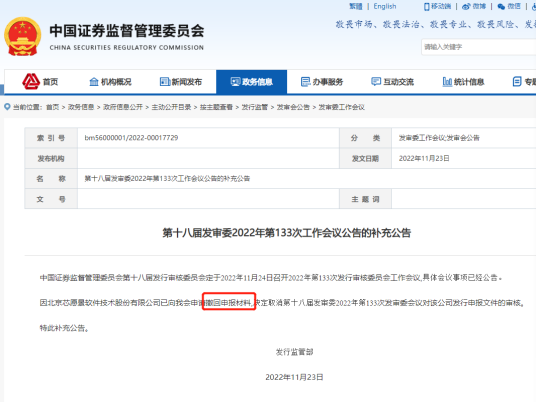536x402 pixels.
Task: Click the 中国证券监督管理委员会 site title
Action: (x=127, y=31)
